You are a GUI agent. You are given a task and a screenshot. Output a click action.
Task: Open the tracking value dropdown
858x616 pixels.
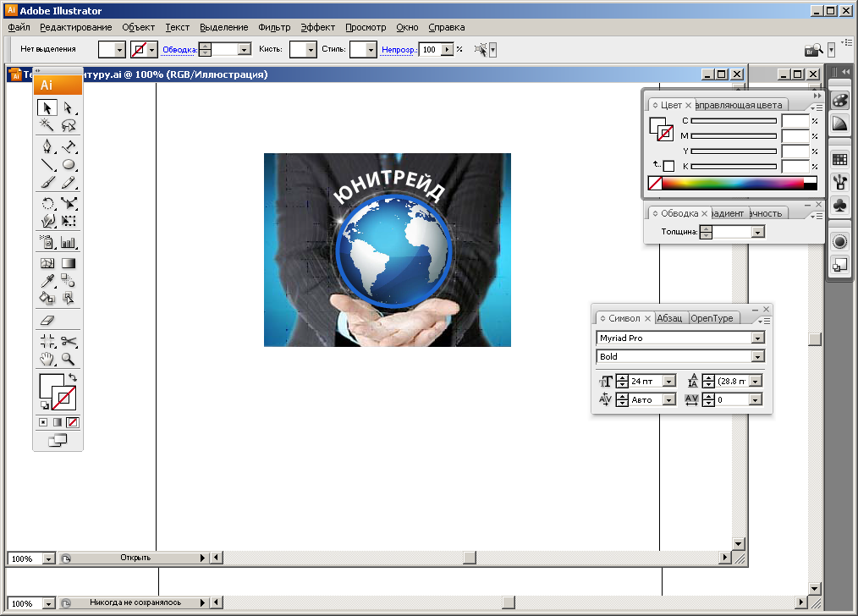(756, 400)
